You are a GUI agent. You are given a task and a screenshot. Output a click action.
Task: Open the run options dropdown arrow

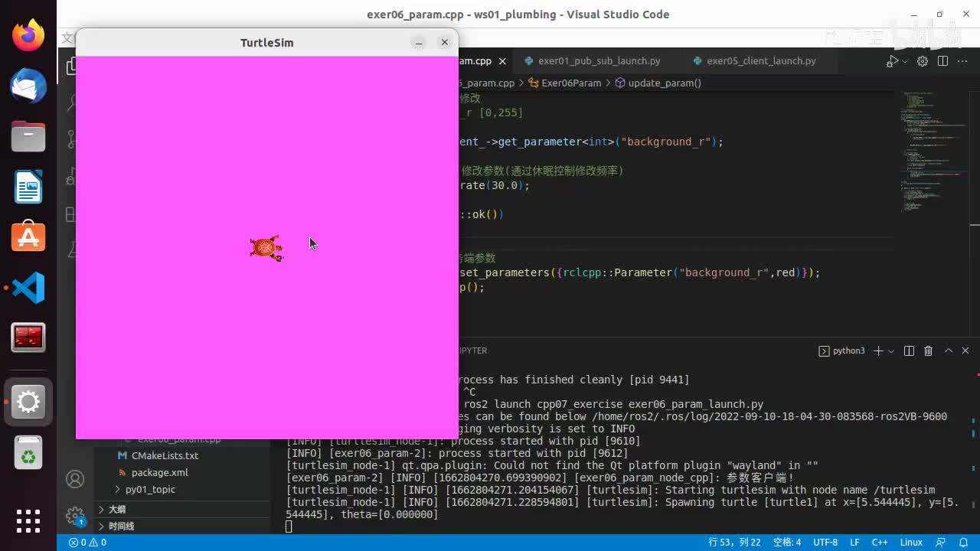[905, 61]
